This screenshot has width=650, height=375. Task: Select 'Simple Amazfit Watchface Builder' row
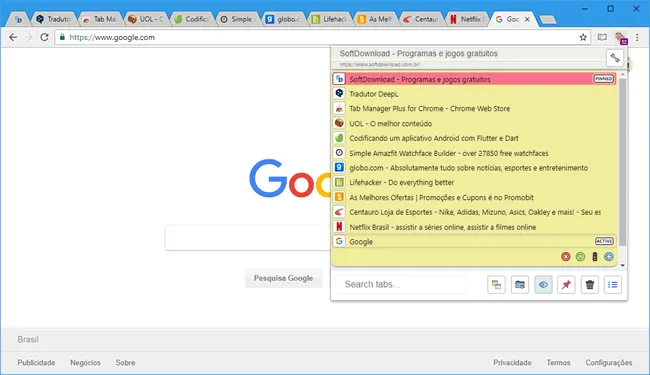(474, 153)
